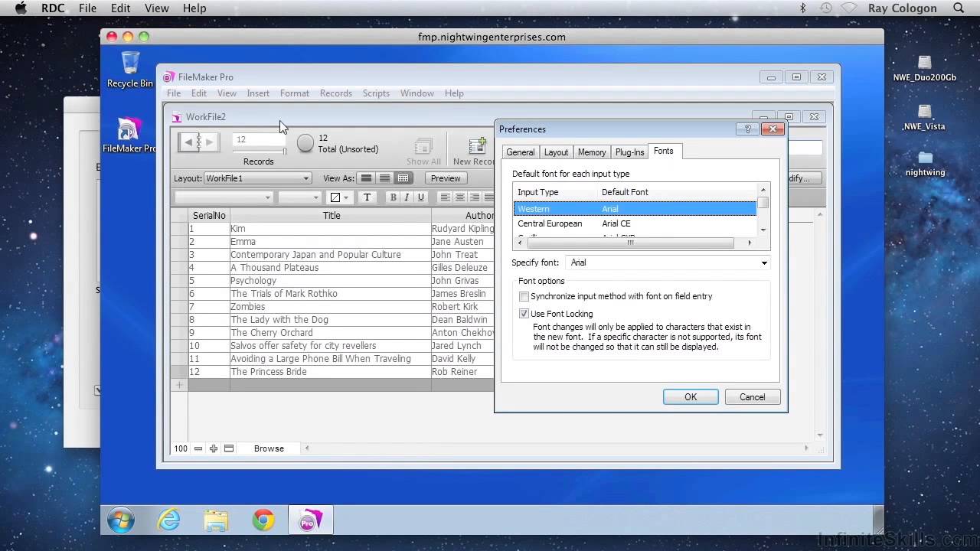The image size is (980, 551).
Task: Open FileMaker Scripts menu
Action: [376, 93]
